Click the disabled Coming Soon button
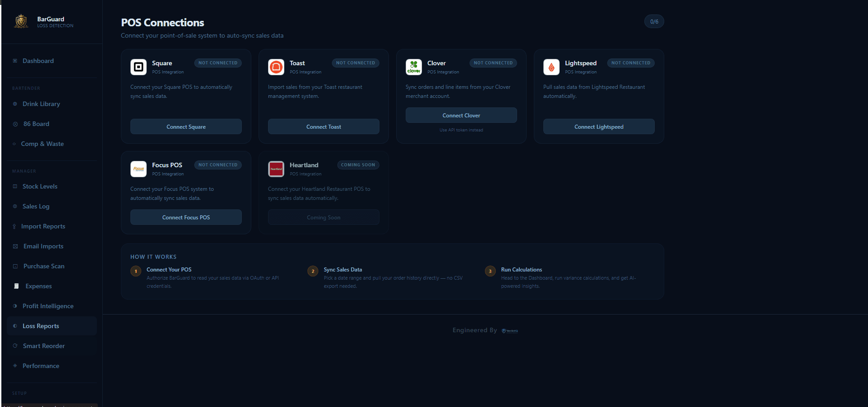Viewport: 868px width, 407px height. pos(324,217)
